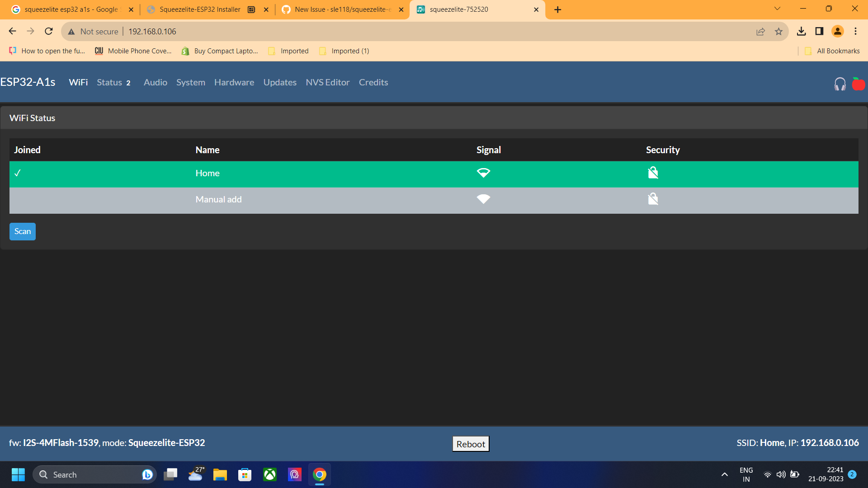Click the red apple icon in navbar
The image size is (868, 488).
coord(858,84)
